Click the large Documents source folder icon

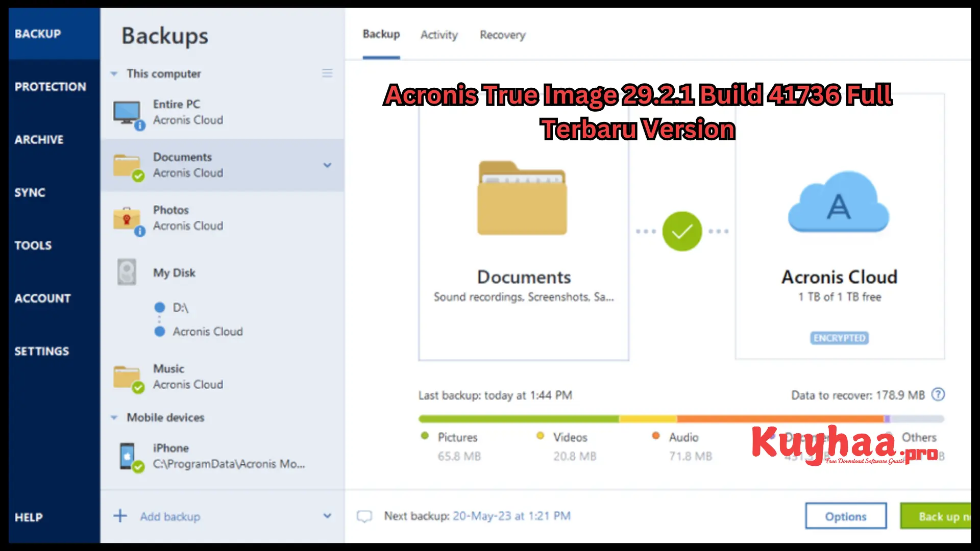click(522, 198)
